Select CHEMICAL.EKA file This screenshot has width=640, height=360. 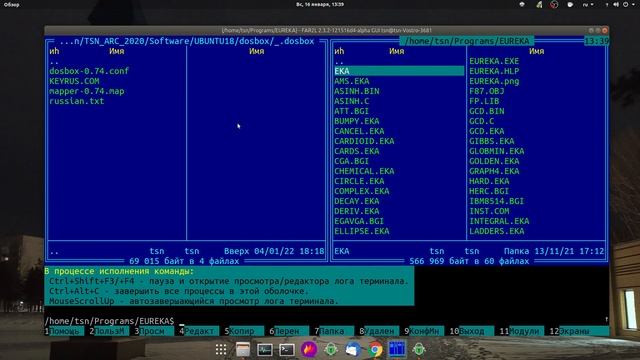click(364, 171)
